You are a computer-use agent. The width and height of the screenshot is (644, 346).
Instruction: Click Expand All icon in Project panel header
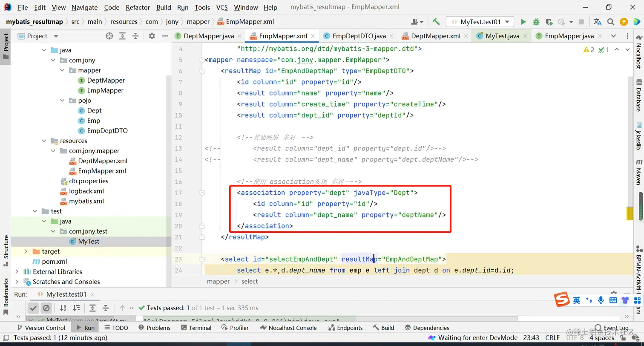coord(122,36)
